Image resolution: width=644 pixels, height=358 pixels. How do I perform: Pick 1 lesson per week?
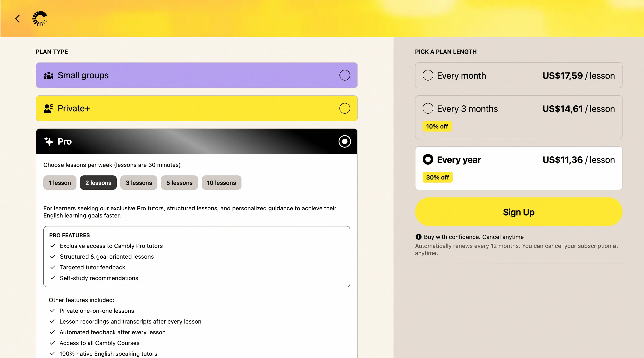(x=60, y=183)
